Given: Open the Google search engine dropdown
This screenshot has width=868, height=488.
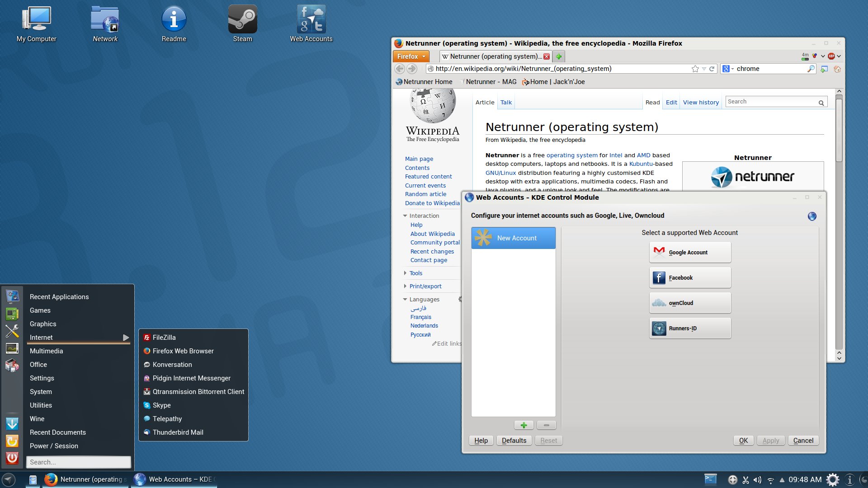Looking at the screenshot, I should point(732,69).
